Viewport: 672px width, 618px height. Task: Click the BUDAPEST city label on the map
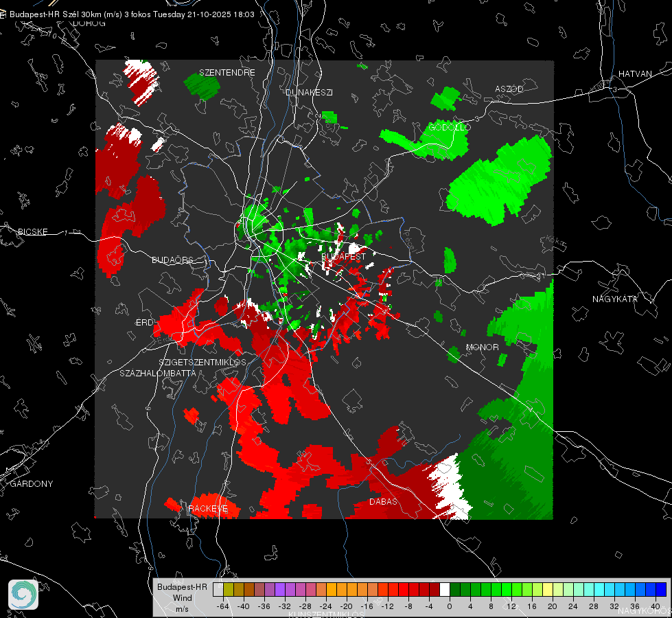pos(343,256)
